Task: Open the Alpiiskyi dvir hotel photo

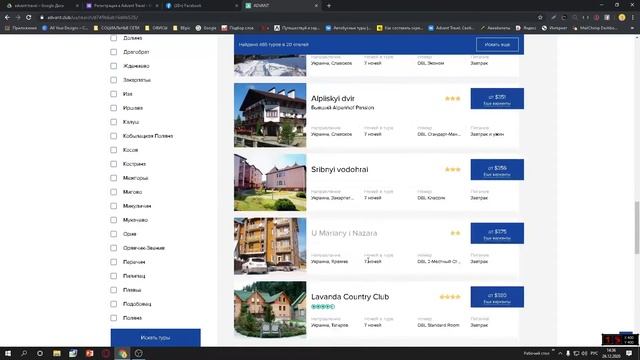Action: 270,115
